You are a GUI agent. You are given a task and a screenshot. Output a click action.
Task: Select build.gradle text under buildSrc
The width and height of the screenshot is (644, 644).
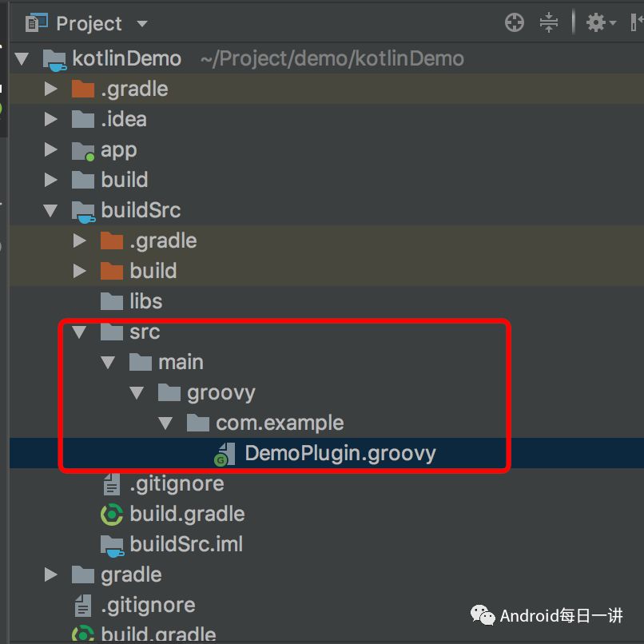tap(187, 515)
